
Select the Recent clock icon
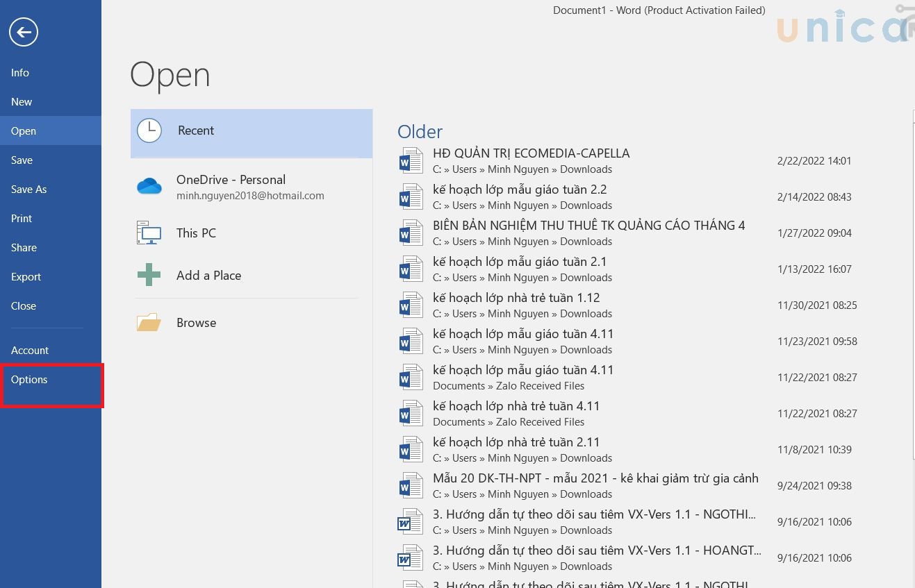[x=149, y=131]
